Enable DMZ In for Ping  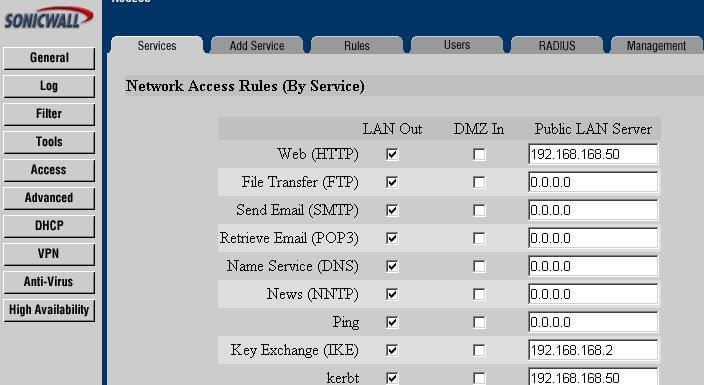point(479,322)
